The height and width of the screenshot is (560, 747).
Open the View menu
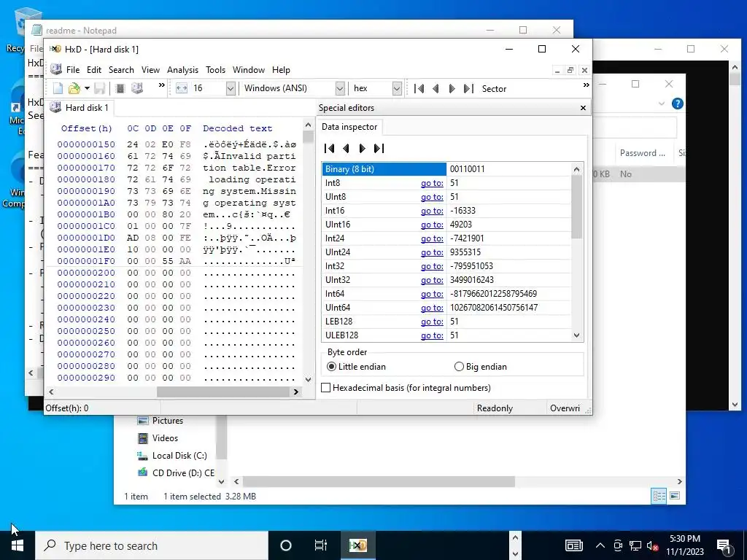pyautogui.click(x=150, y=70)
